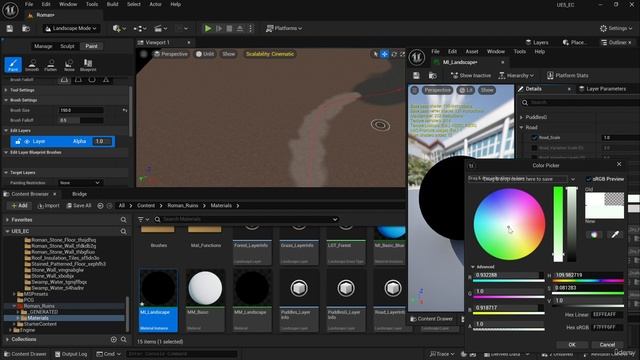Open Build menu in main menu bar

pyautogui.click(x=112, y=4)
